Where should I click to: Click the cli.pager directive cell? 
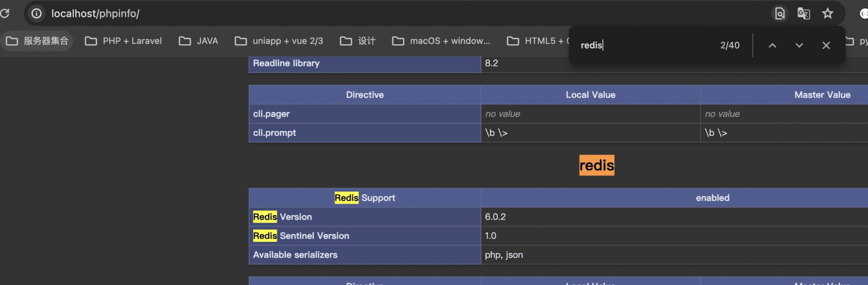[x=365, y=114]
